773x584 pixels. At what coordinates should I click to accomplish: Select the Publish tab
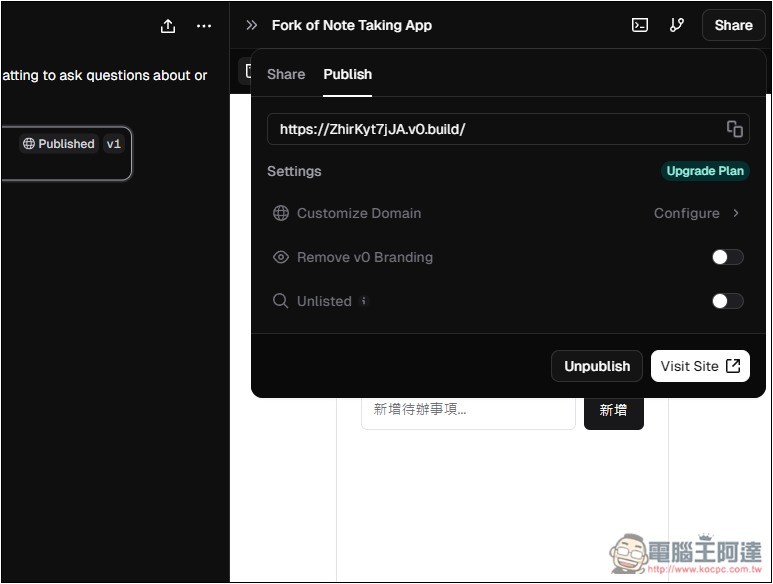(x=348, y=74)
